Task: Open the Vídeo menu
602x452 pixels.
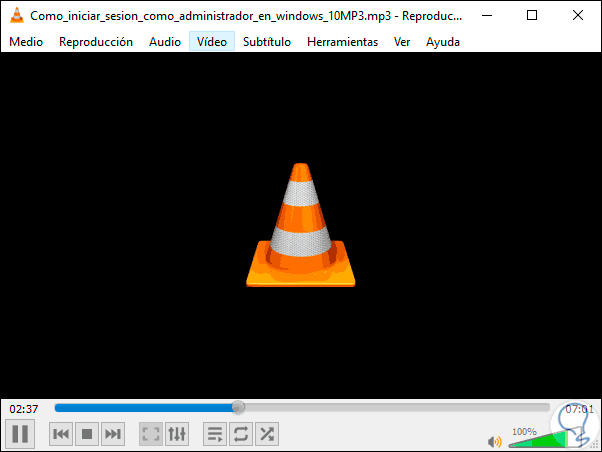Action: click(x=212, y=41)
